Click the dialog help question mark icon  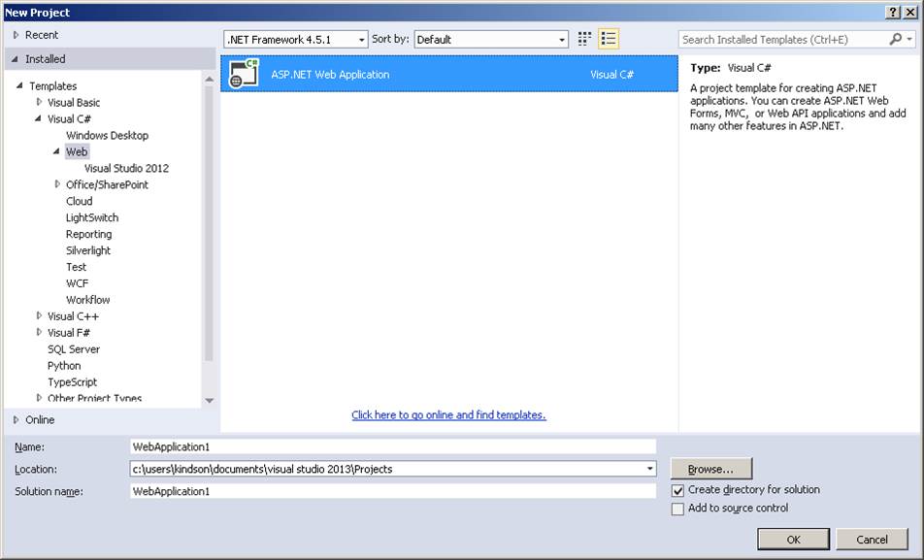point(895,12)
